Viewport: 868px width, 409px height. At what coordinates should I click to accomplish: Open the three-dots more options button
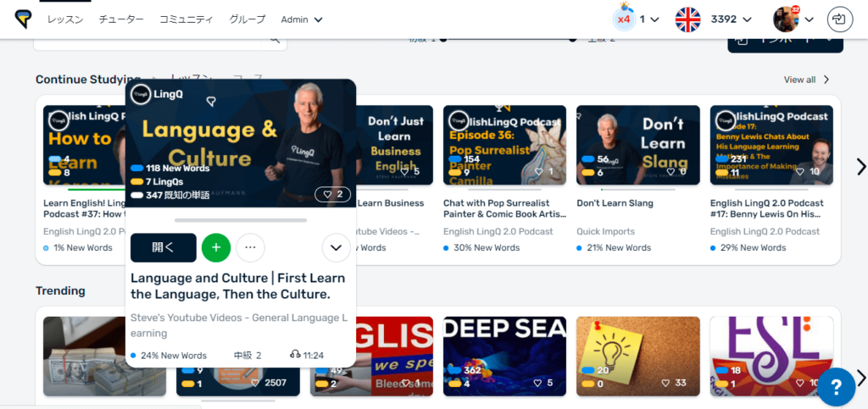point(250,247)
